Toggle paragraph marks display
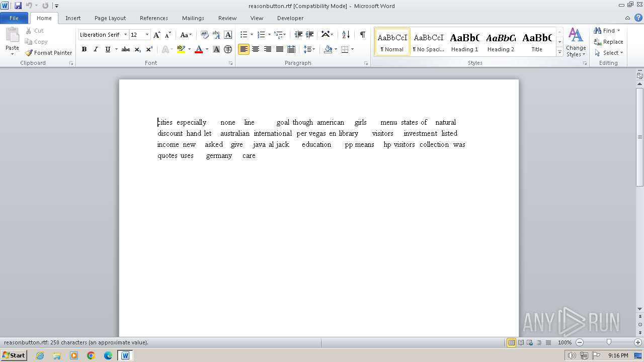 tap(362, 35)
